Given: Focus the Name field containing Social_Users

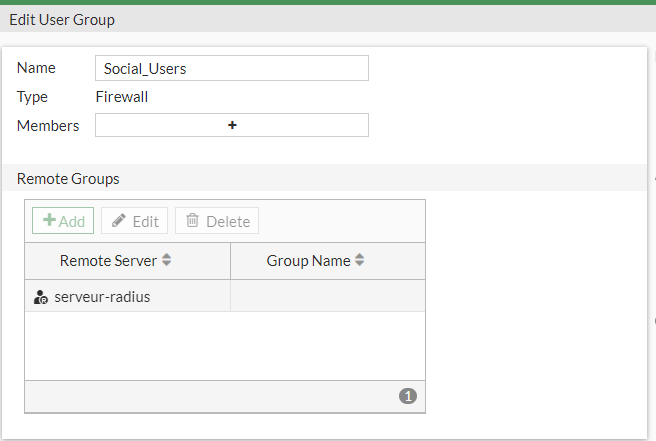Looking at the screenshot, I should 232,68.
